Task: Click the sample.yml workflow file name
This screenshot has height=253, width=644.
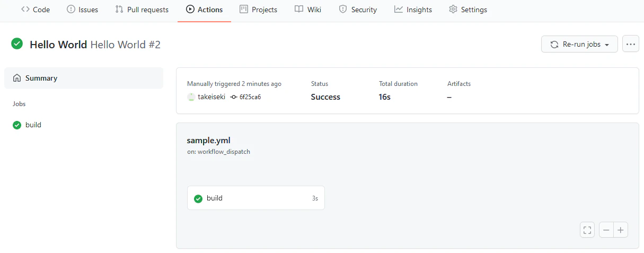Action: point(208,141)
